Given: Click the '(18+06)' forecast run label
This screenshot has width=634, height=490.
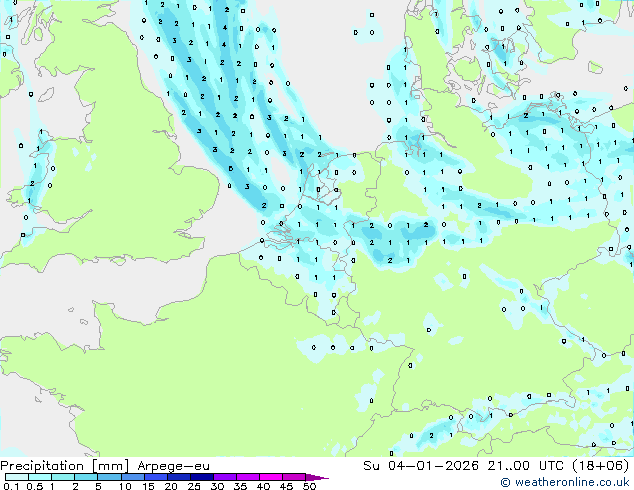Looking at the screenshot, I should pos(600,465).
